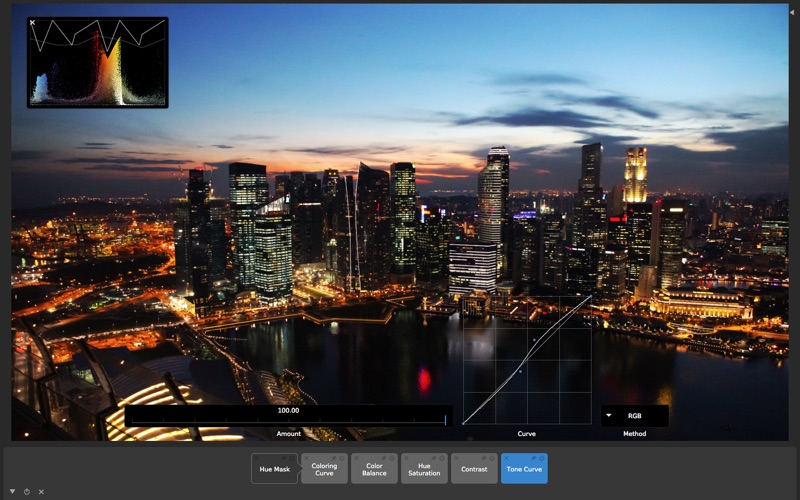Select the Hue Mask module
Screen dimensions: 800x500
click(x=274, y=469)
